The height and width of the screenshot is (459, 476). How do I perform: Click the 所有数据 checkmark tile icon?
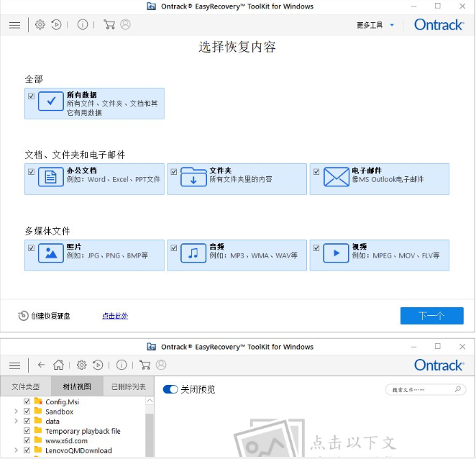(x=51, y=101)
